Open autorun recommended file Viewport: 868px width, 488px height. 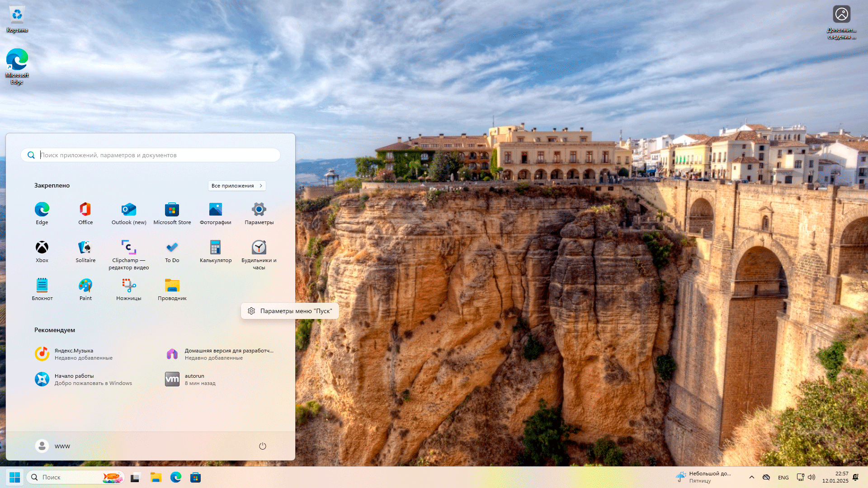[194, 379]
